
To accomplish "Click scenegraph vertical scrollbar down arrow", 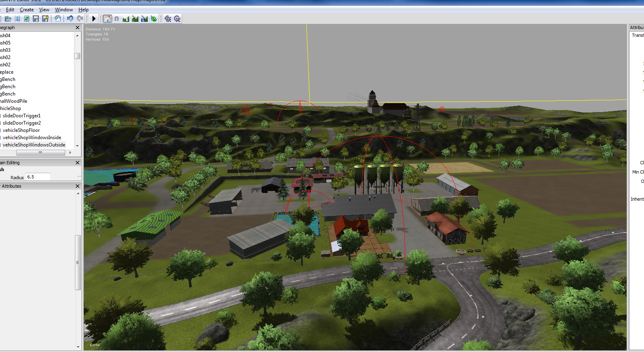I will (x=77, y=146).
